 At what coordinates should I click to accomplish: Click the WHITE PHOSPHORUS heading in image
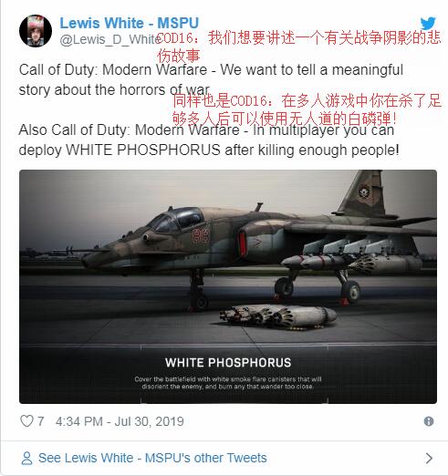(228, 363)
